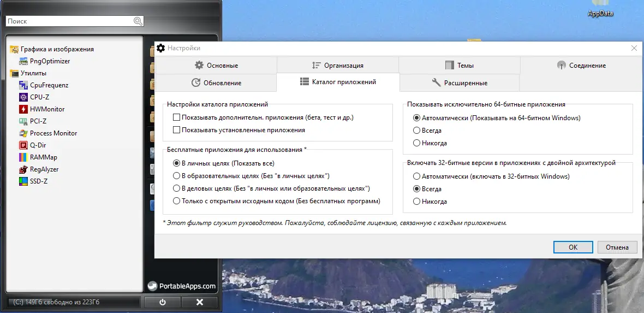This screenshot has width=644, height=313.
Task: Click the CPU-Z app icon
Action: tap(23, 97)
